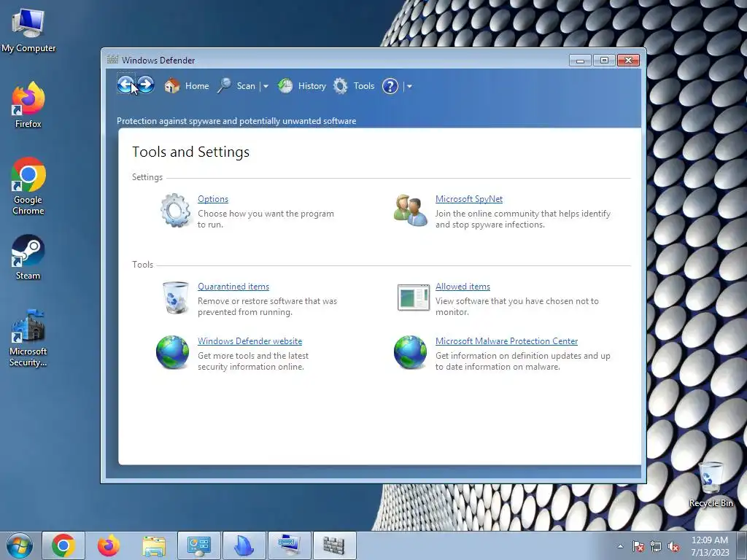This screenshot has width=747, height=560.
Task: Open Help via the question mark icon
Action: 390,86
